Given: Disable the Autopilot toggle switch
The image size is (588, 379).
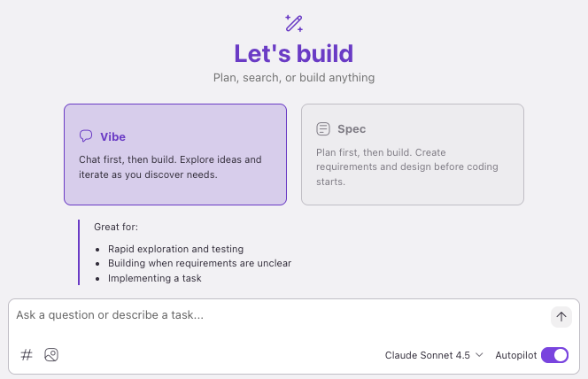Looking at the screenshot, I should click(x=554, y=355).
